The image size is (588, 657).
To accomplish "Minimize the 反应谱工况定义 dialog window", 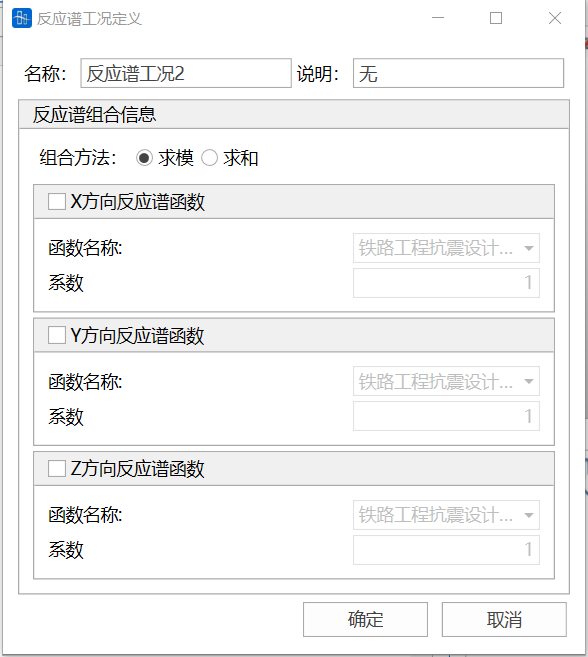I will (438, 18).
